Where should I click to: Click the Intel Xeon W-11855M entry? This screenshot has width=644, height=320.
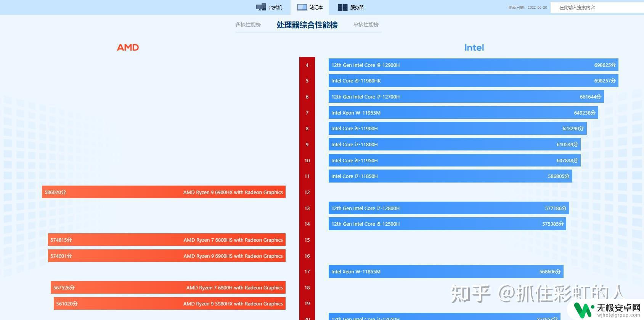pos(446,272)
